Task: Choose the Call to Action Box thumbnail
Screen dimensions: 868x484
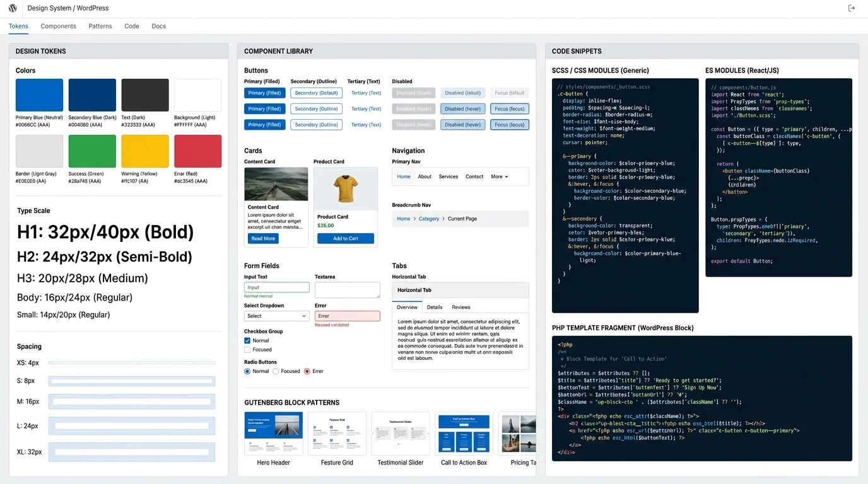Action: pos(464,434)
